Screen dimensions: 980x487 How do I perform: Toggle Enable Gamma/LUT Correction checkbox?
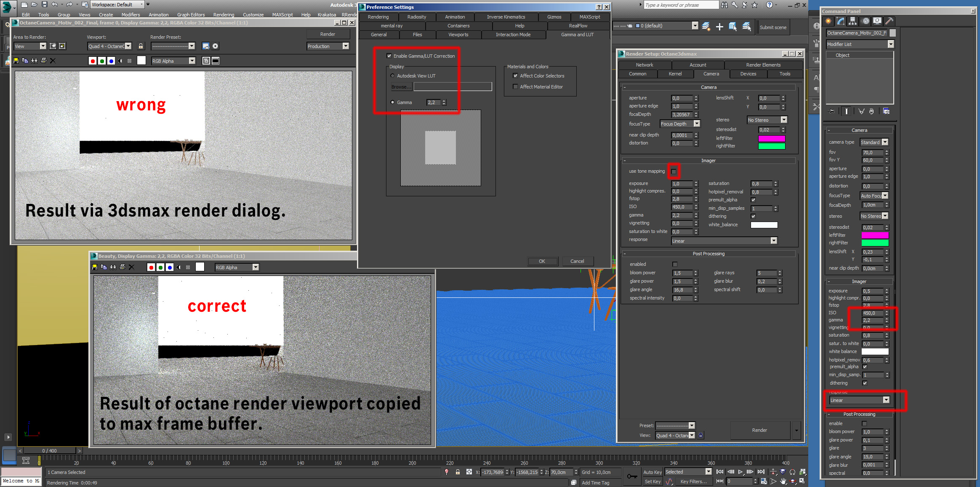(x=389, y=56)
